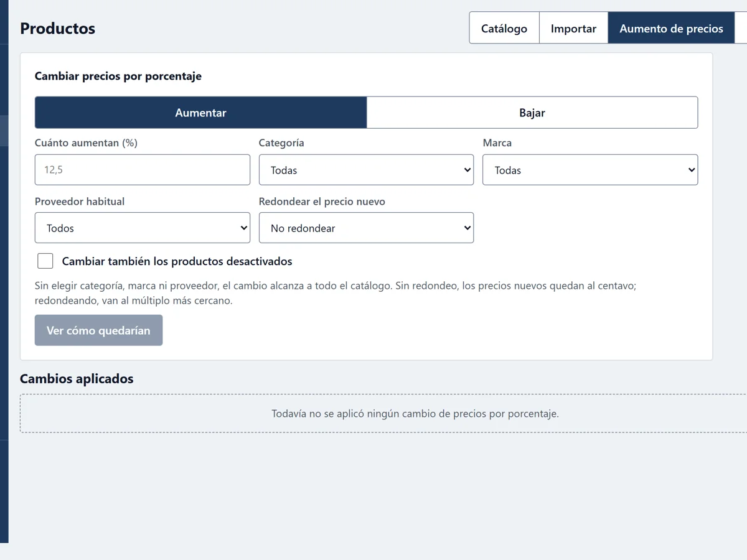This screenshot has height=560, width=747.
Task: Expand the Redondear el precio nuevo dropdown
Action: (x=366, y=228)
